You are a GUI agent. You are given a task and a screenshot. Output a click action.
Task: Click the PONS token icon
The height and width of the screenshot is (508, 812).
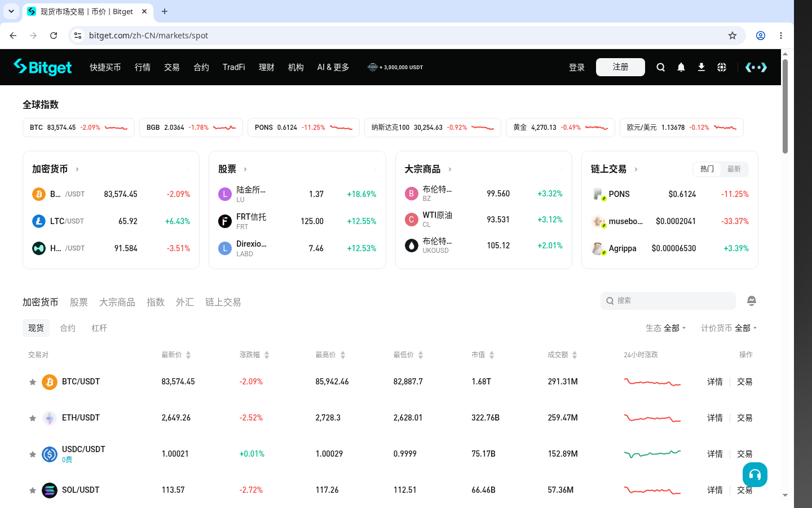[598, 194]
